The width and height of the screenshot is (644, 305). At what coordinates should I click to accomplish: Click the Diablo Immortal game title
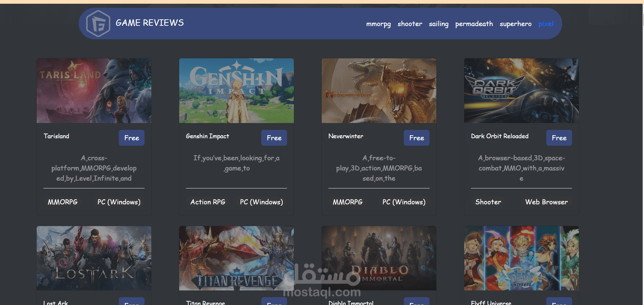click(x=351, y=303)
